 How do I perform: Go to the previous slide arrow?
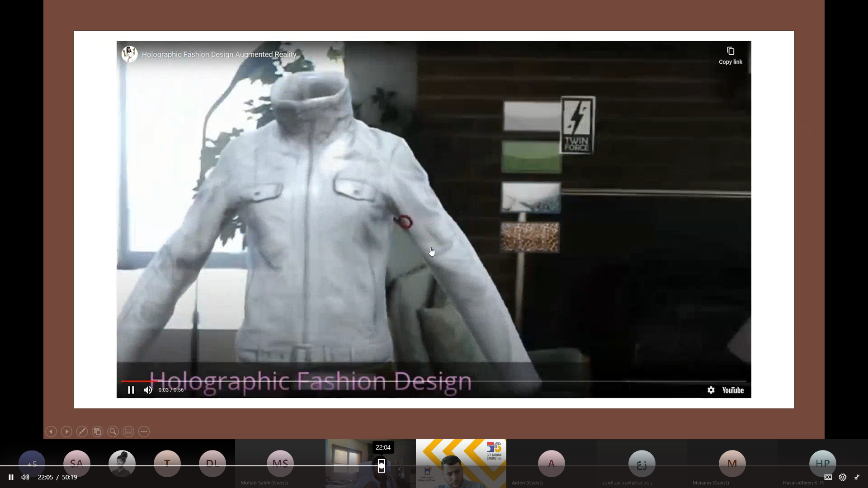(51, 432)
